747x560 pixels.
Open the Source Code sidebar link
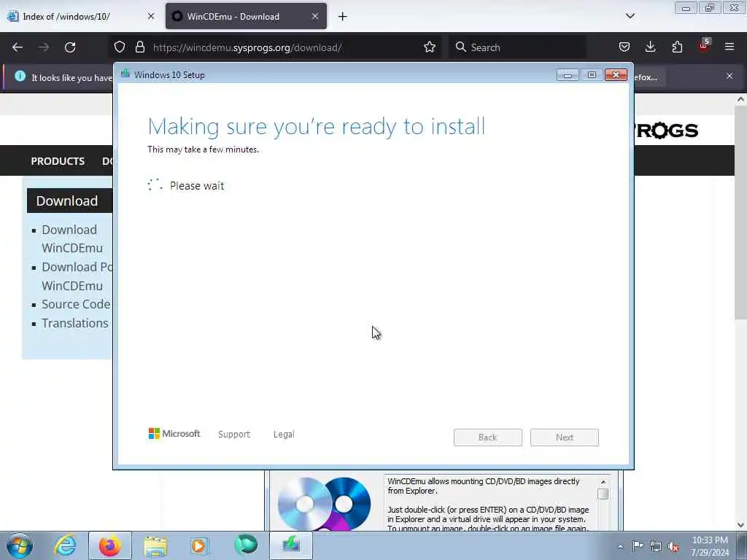click(76, 304)
